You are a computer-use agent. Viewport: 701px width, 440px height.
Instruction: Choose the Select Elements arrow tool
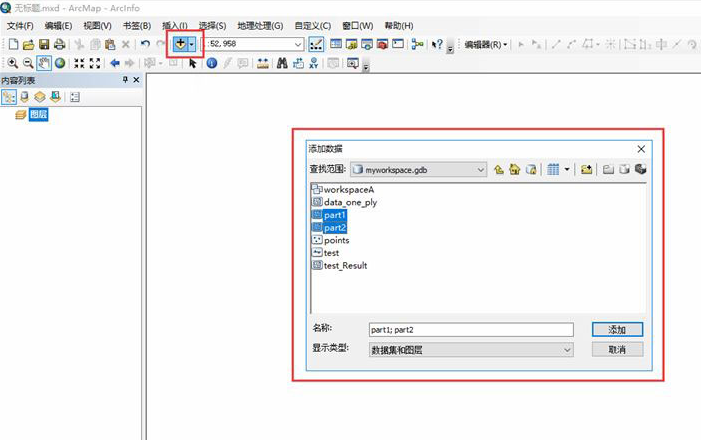(x=193, y=63)
